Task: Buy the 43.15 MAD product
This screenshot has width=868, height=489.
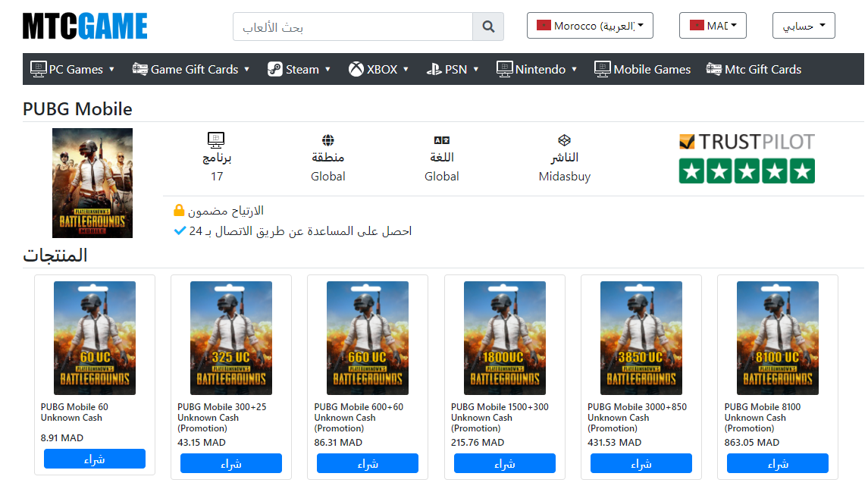Action: tap(231, 463)
